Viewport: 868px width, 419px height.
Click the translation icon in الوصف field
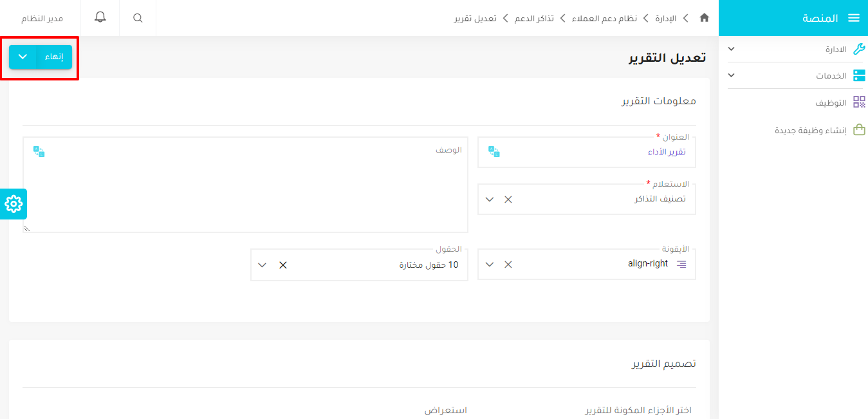tap(39, 151)
